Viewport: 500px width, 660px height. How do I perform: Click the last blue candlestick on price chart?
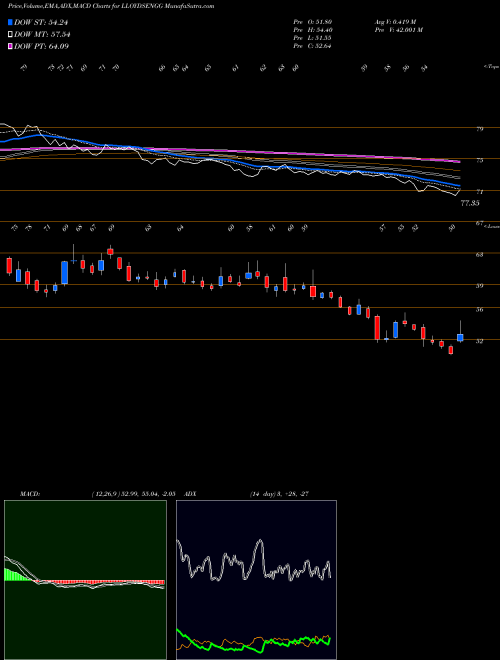tap(460, 338)
